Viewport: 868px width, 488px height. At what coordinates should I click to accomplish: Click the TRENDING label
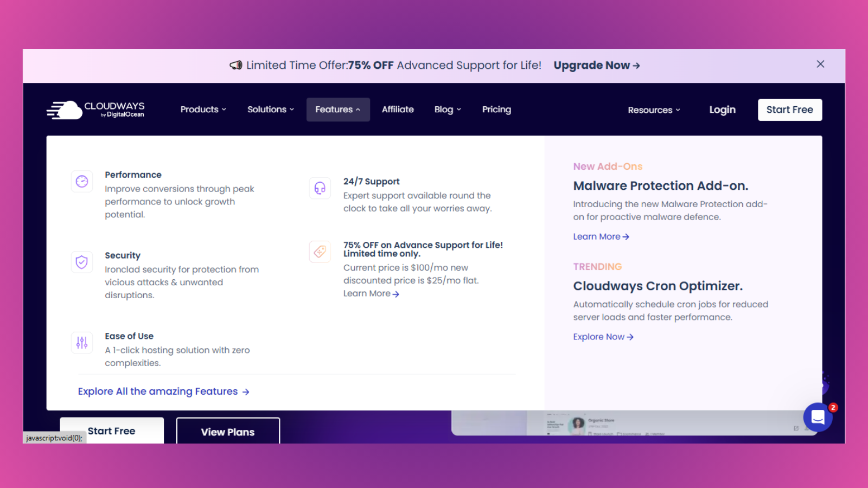[597, 267]
